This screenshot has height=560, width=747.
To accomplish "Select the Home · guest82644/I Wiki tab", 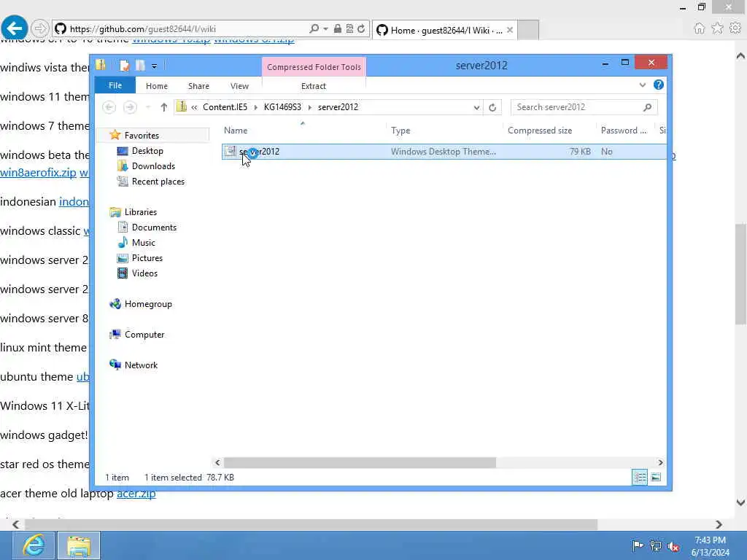I will 444,30.
